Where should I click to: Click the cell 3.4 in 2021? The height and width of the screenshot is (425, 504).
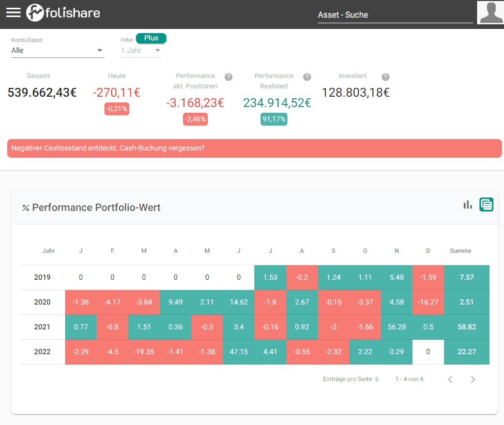click(238, 327)
